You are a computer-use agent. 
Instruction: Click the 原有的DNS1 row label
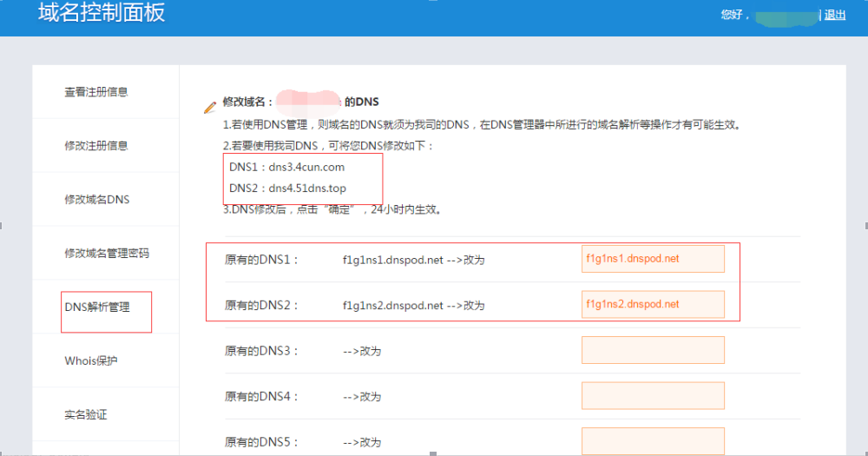261,260
